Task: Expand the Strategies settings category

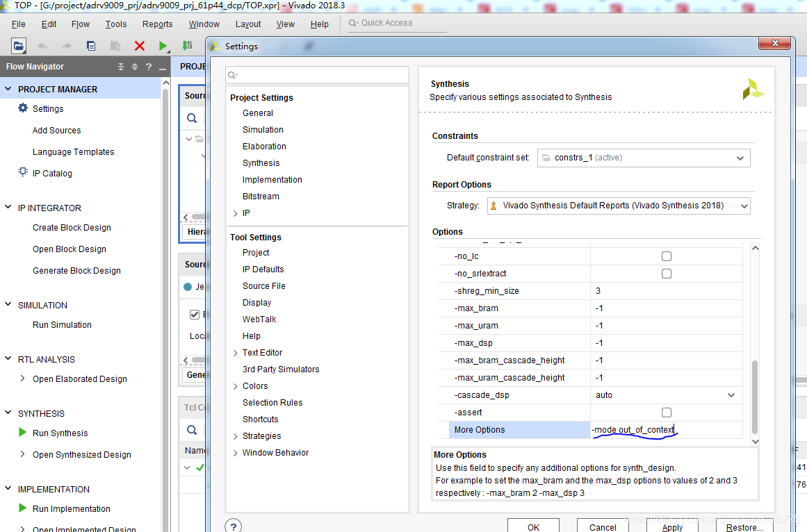Action: [235, 436]
